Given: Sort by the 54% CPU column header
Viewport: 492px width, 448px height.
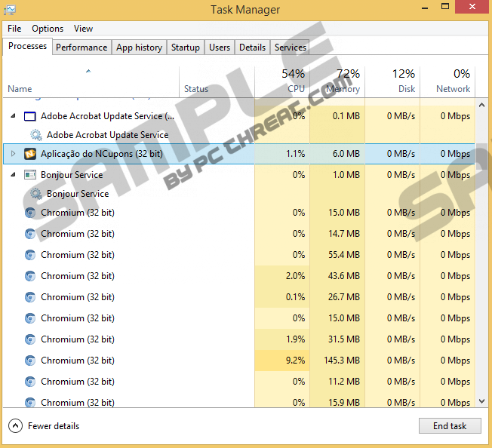Looking at the screenshot, I should pos(282,81).
